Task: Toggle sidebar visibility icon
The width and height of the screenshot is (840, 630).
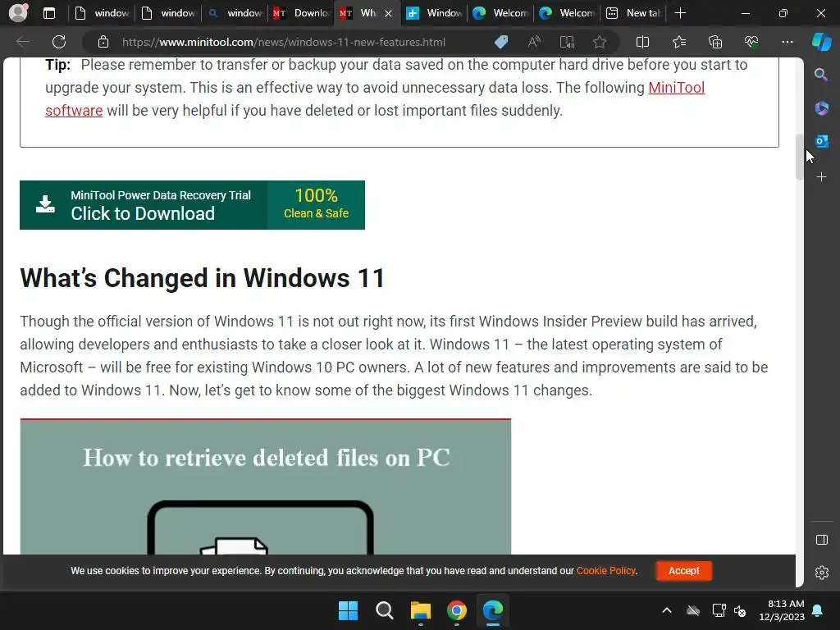Action: (x=821, y=540)
